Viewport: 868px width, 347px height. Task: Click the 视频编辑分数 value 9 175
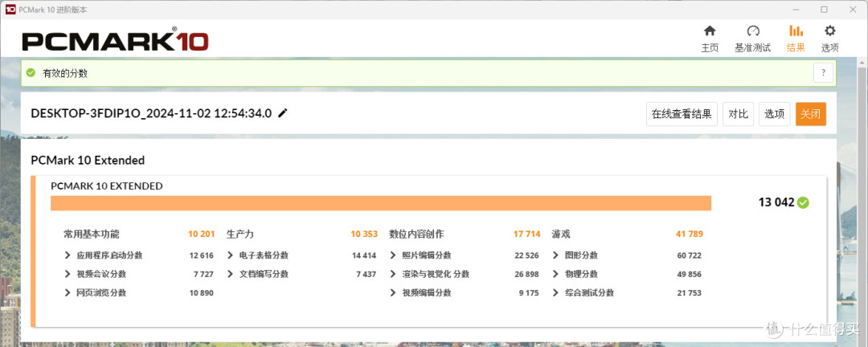529,292
